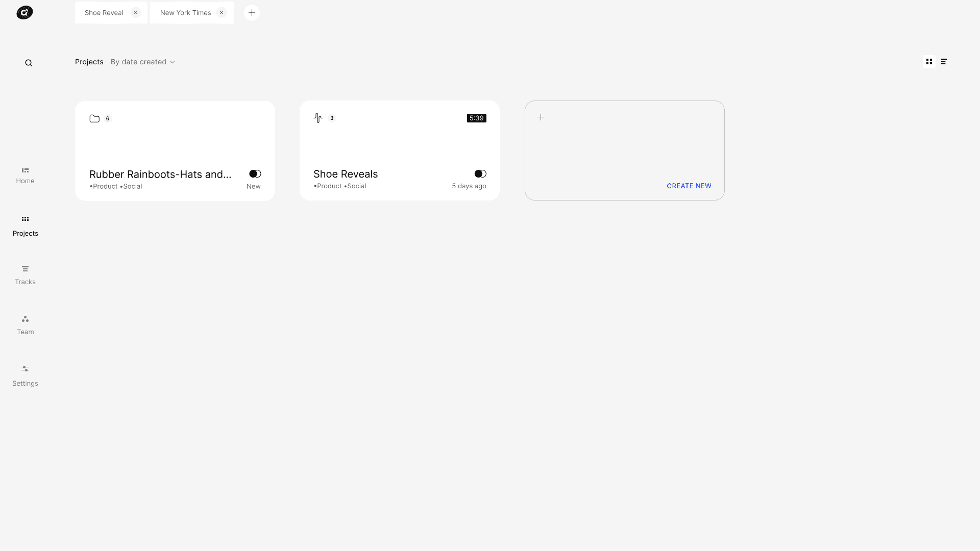This screenshot has width=980, height=551.
Task: Open Tracks section from sidebar
Action: tap(25, 274)
